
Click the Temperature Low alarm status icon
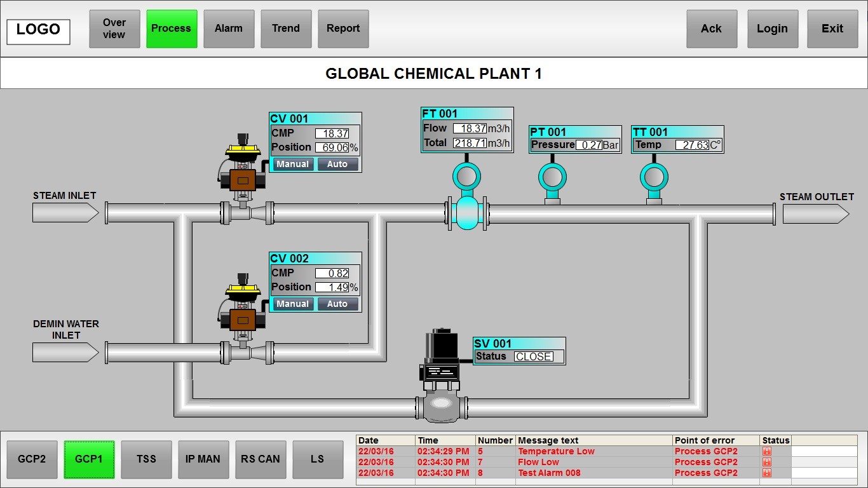coord(767,452)
